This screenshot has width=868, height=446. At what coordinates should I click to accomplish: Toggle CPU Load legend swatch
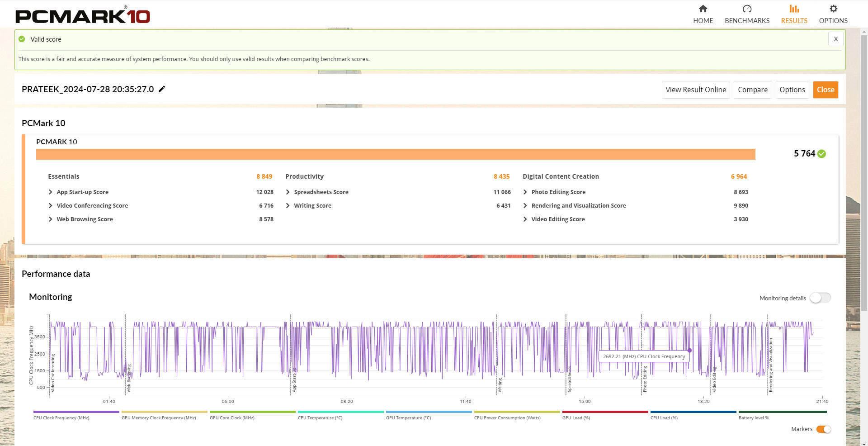click(x=693, y=412)
